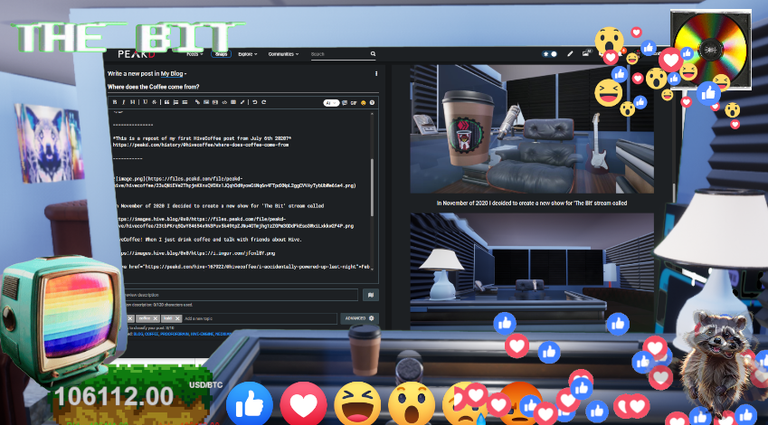Screen dimensions: 768x425
Task: Remove the 'coffee' topic tag
Action: click(x=155, y=318)
